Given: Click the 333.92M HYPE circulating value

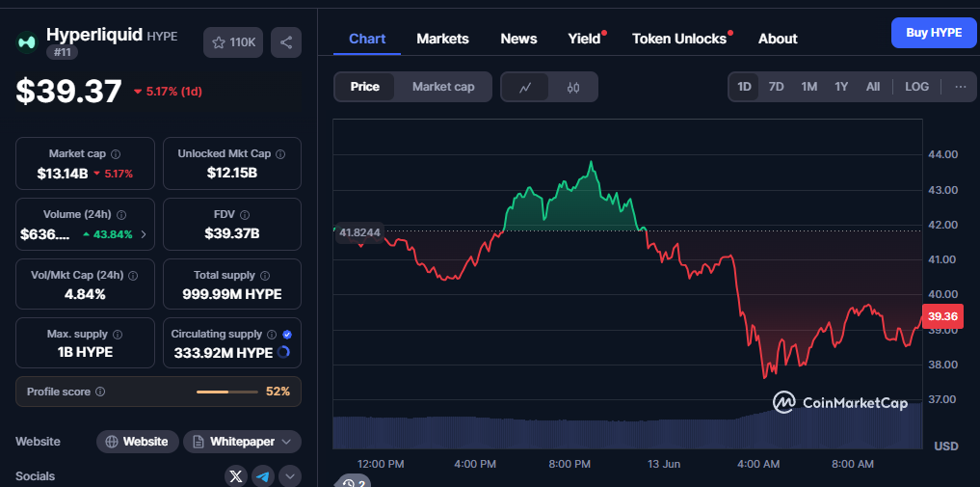Looking at the screenshot, I should pyautogui.click(x=222, y=353).
